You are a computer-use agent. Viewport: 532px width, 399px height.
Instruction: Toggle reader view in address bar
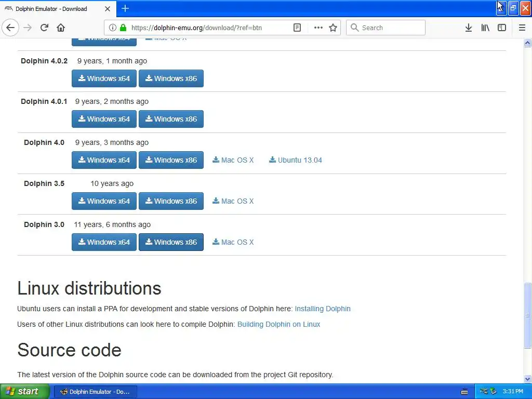297,28
